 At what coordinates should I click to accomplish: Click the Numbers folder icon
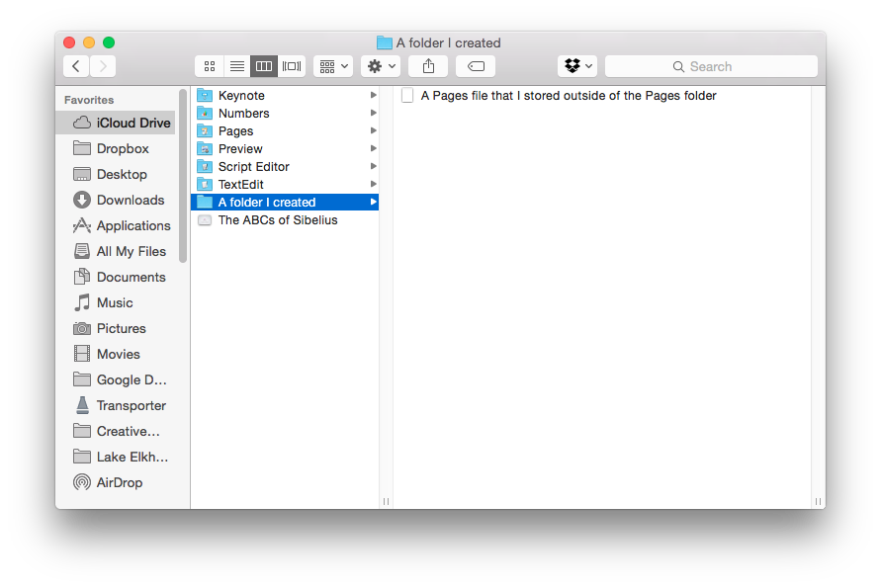tap(205, 114)
